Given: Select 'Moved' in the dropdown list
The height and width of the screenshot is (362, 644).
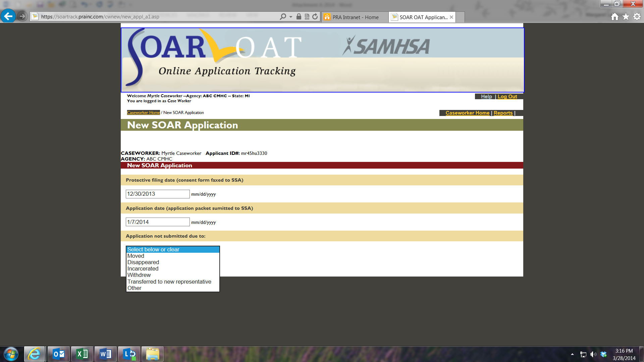Looking at the screenshot, I should pyautogui.click(x=136, y=256).
